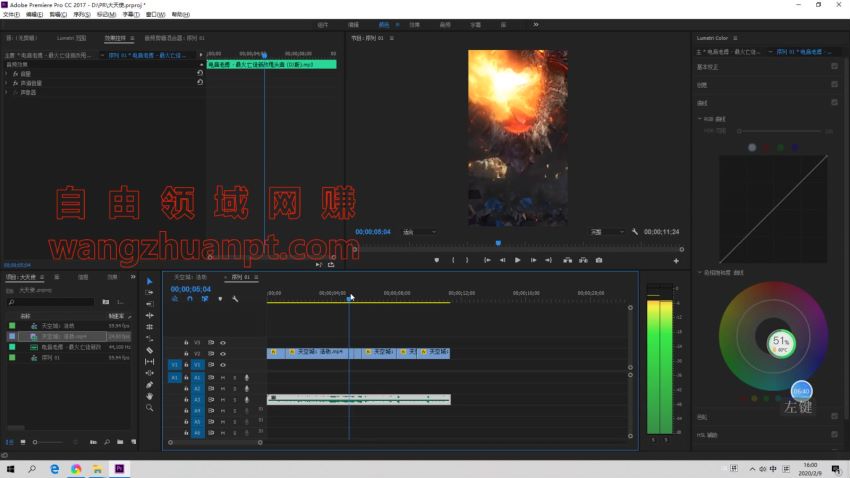Click New Item icon in project panel
The image size is (850, 478).
(x=133, y=442)
